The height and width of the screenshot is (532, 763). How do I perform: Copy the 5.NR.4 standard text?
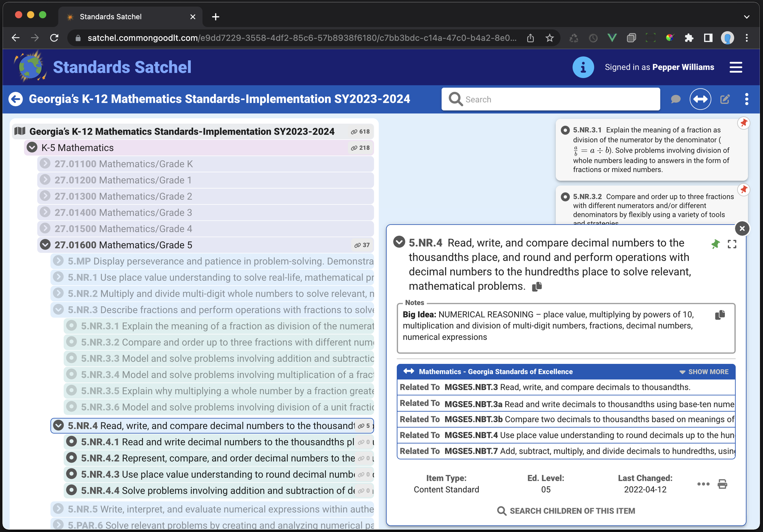click(537, 286)
